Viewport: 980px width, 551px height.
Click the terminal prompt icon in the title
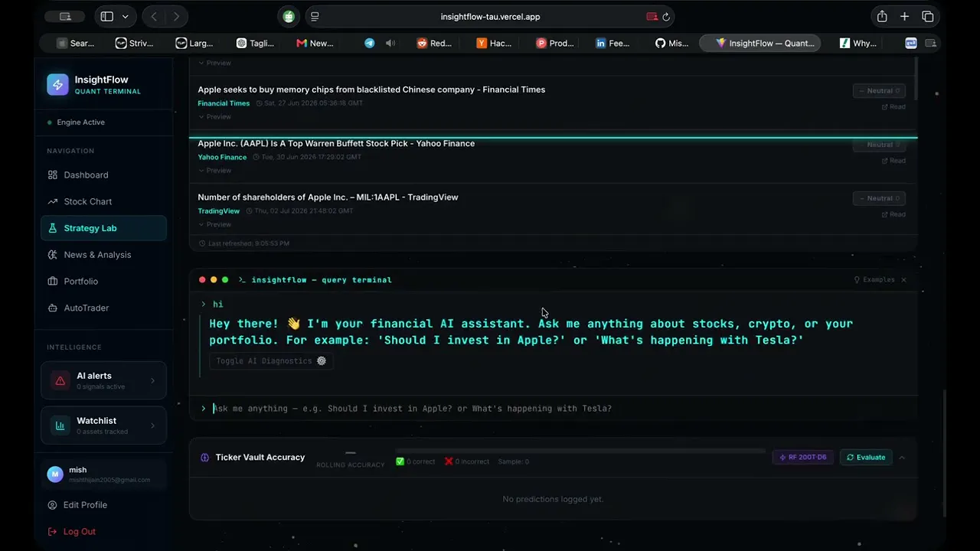(242, 280)
